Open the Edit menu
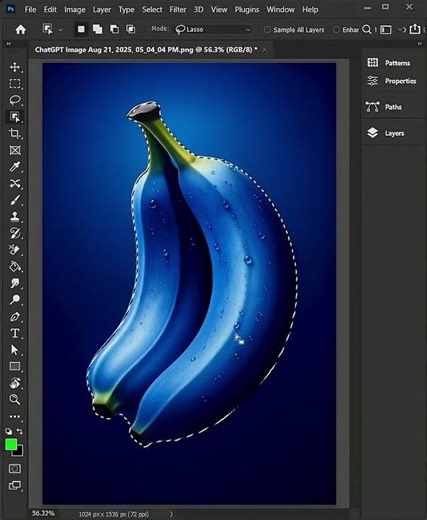The image size is (427, 520). (x=50, y=10)
